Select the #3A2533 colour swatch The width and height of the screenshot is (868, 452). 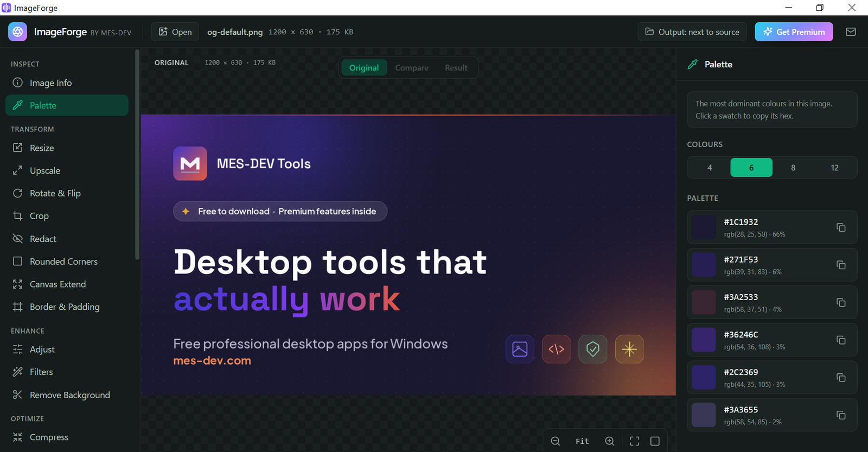tap(704, 302)
